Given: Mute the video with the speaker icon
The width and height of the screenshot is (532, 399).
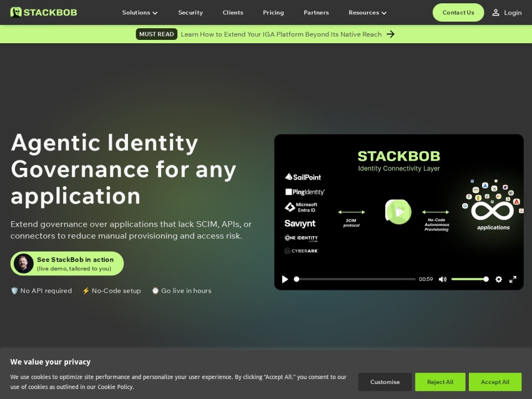Looking at the screenshot, I should click(442, 279).
